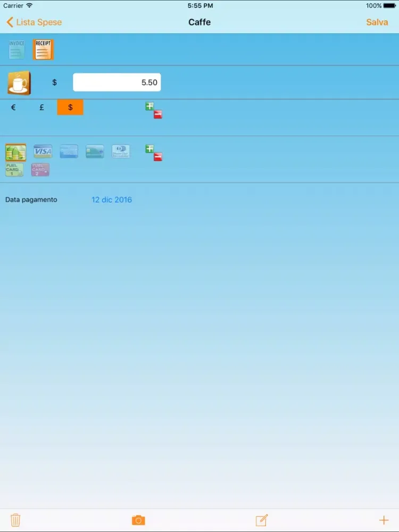Click the green plus beside payment cards

click(x=149, y=148)
